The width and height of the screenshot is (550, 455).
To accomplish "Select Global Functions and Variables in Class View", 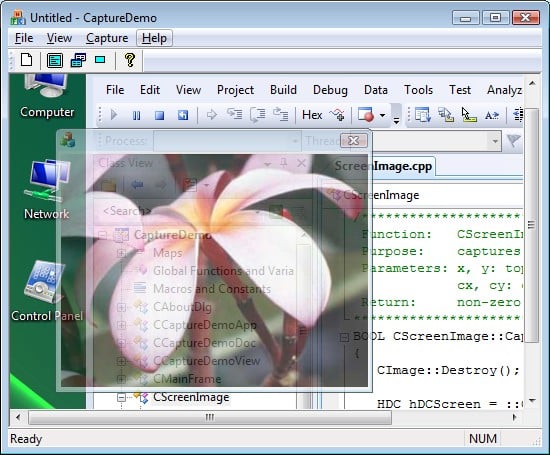I will (223, 271).
